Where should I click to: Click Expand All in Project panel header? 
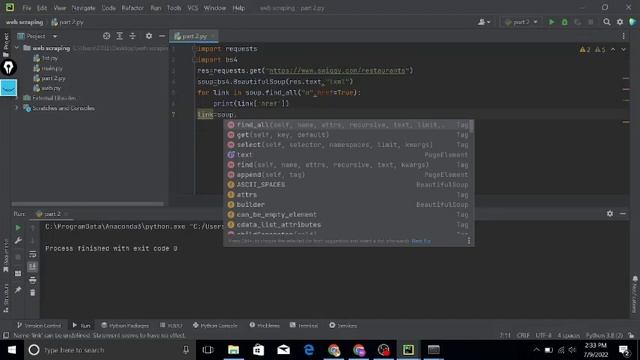tap(120, 36)
